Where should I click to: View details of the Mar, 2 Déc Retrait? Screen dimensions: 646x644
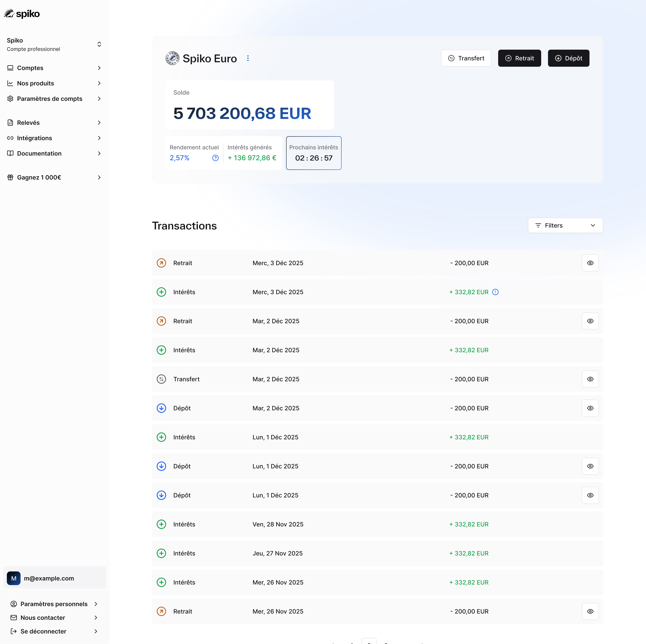(x=590, y=321)
